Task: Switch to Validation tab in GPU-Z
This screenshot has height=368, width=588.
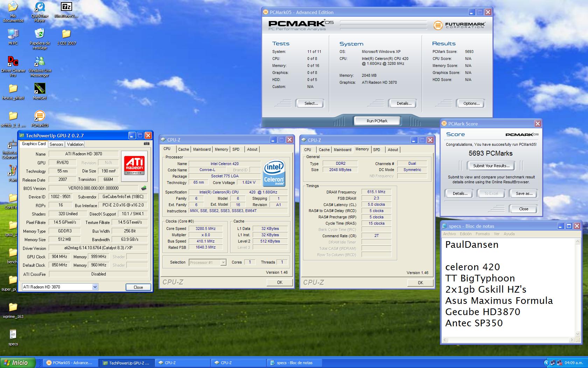Action: [75, 144]
